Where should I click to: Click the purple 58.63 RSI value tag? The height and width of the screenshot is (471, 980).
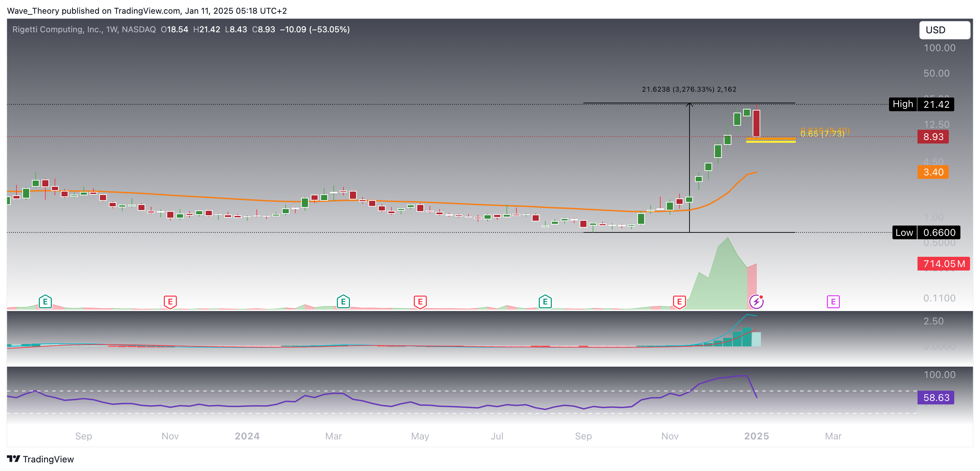point(935,398)
